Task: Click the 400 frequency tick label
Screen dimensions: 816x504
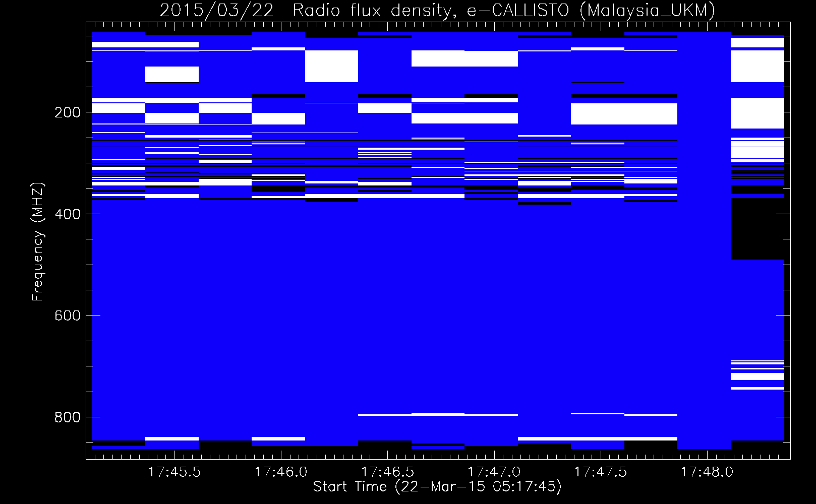Action: tap(68, 214)
